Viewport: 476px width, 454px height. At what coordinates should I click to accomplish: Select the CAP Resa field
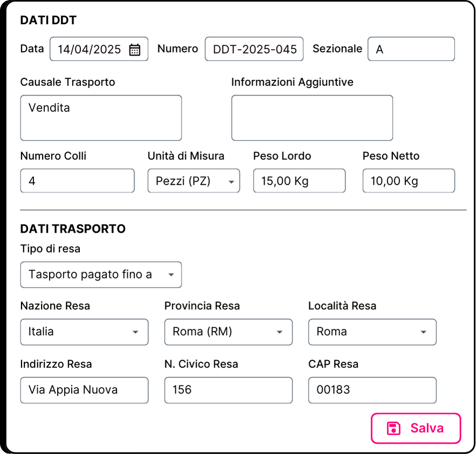372,390
